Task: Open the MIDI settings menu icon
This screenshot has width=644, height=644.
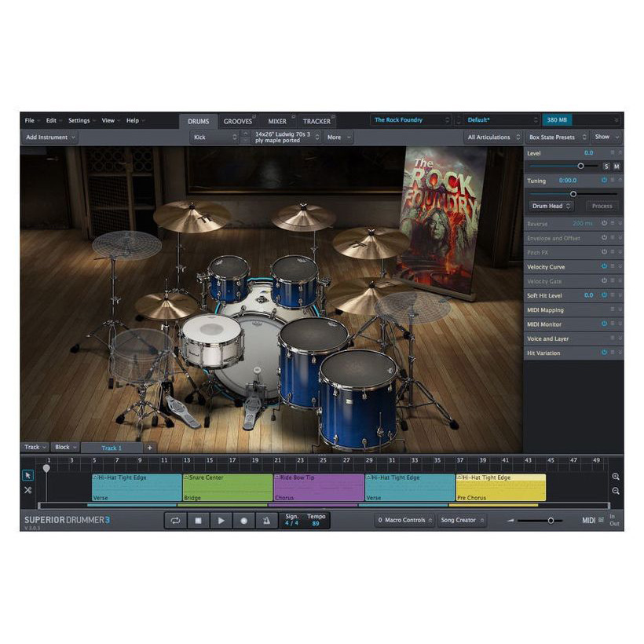Action: pyautogui.click(x=601, y=520)
